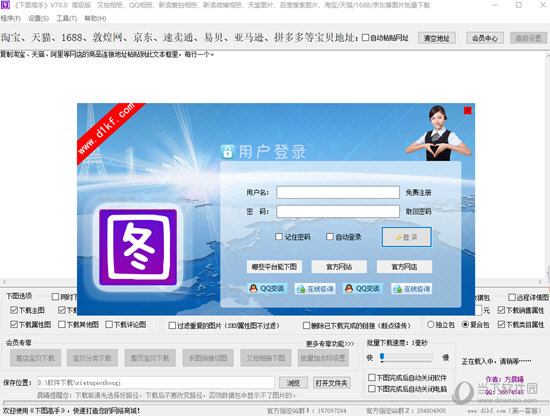Enable 过滤重复的图片 checkbox

[x=172, y=326]
